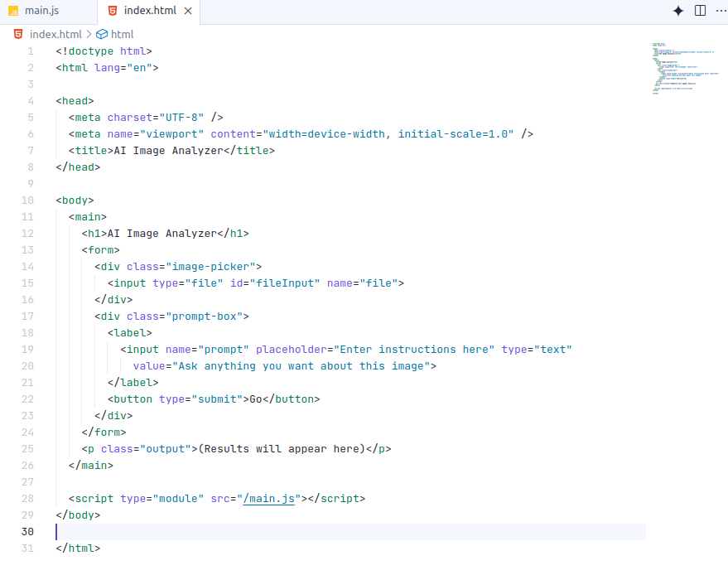The height and width of the screenshot is (575, 728).
Task: Click the opening <main> tag
Action: click(88, 217)
